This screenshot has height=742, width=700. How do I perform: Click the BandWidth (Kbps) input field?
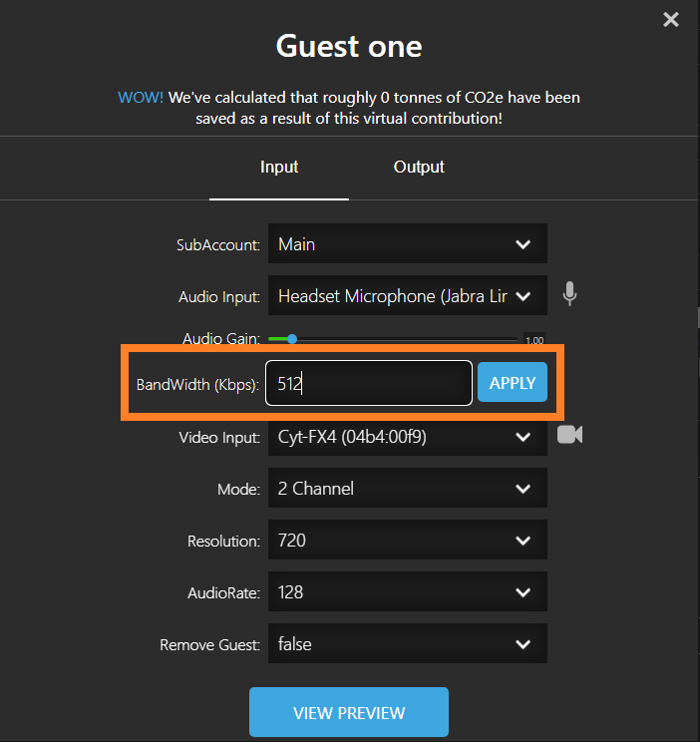click(369, 383)
